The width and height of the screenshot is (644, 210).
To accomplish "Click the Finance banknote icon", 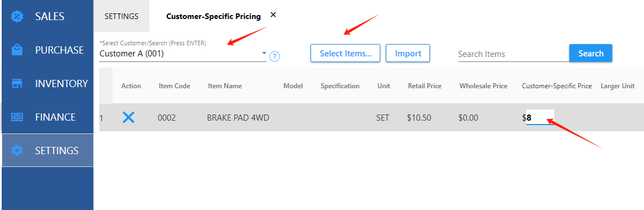I will [x=17, y=117].
